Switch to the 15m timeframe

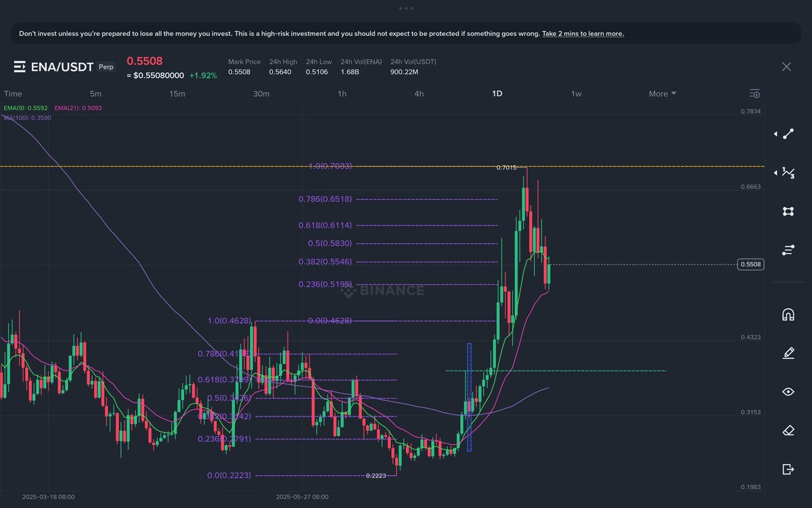point(177,93)
